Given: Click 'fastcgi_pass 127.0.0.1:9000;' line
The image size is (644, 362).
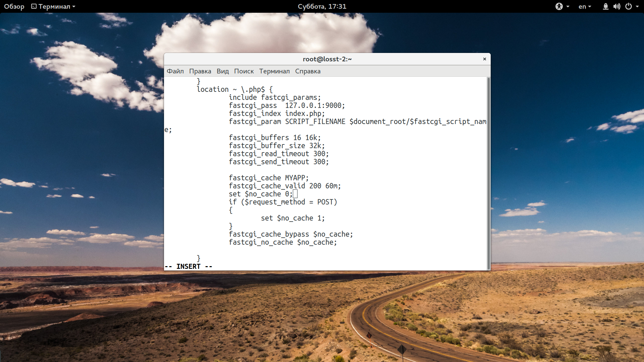Looking at the screenshot, I should [x=287, y=106].
